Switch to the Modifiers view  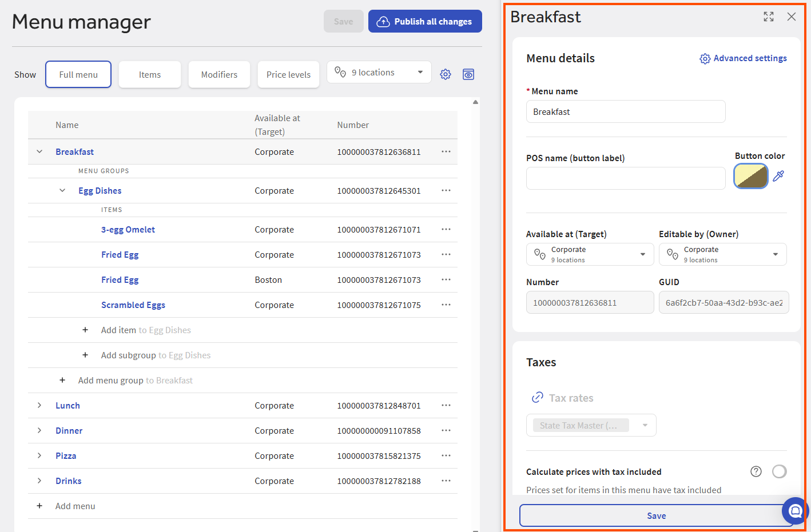pos(219,74)
